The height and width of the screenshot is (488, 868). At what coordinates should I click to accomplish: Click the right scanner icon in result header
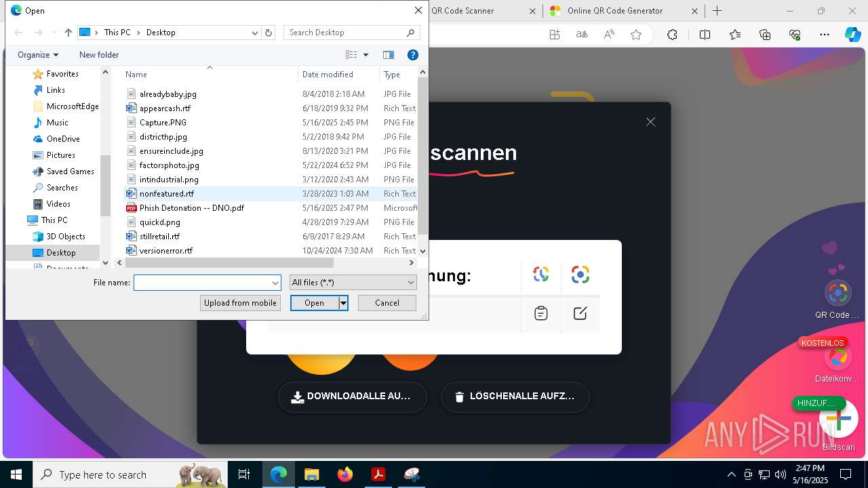click(x=580, y=274)
